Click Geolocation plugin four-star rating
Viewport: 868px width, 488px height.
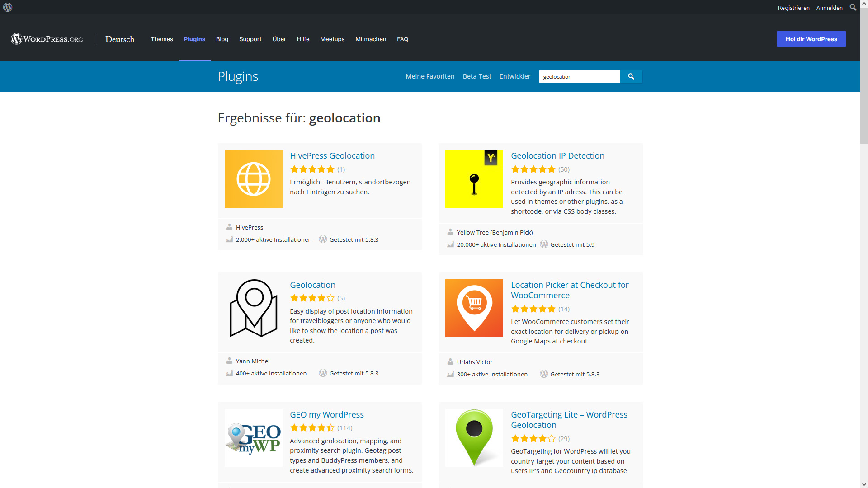coord(312,298)
